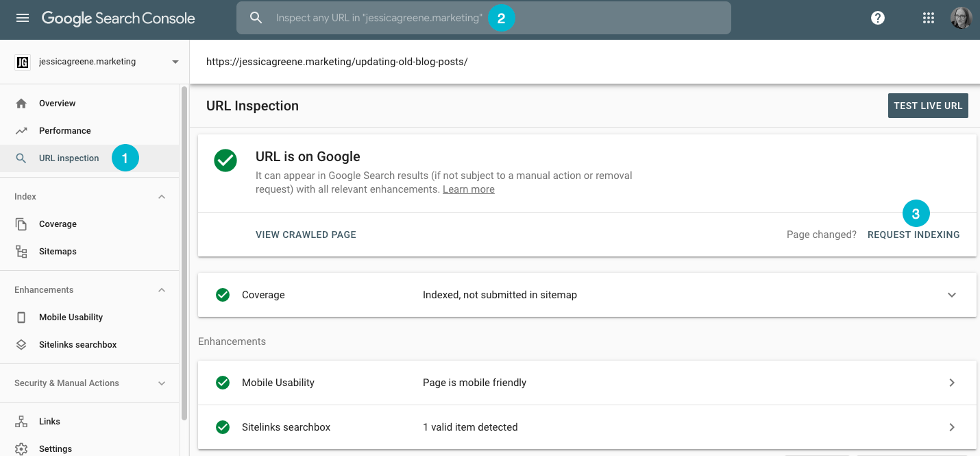Collapse the Enhancements sidebar section

point(162,290)
